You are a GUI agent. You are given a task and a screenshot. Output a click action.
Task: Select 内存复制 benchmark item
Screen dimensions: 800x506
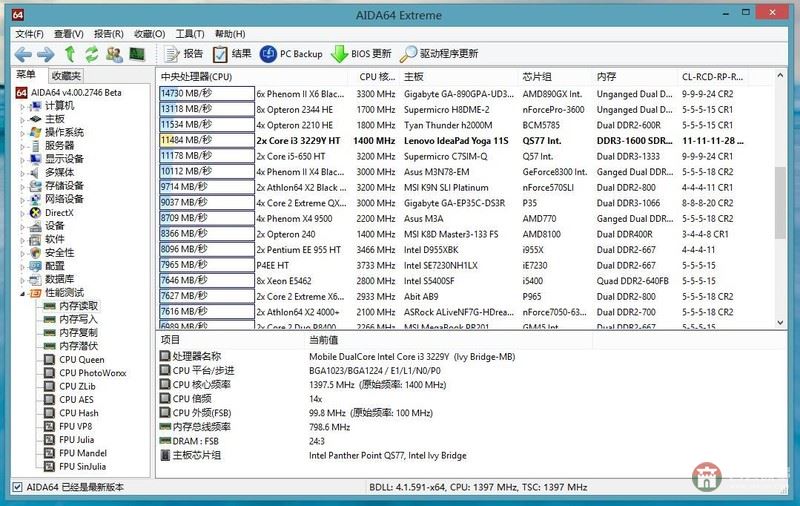[x=78, y=332]
